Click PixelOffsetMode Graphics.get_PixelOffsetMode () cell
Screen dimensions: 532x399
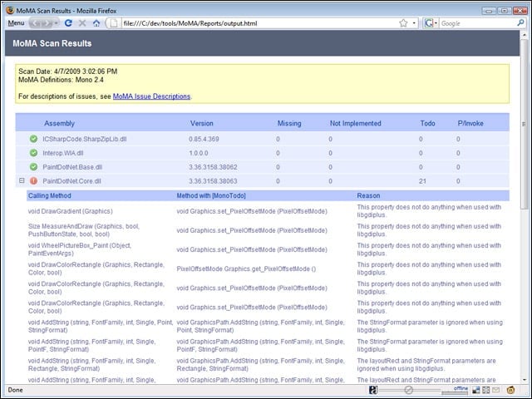(x=246, y=268)
